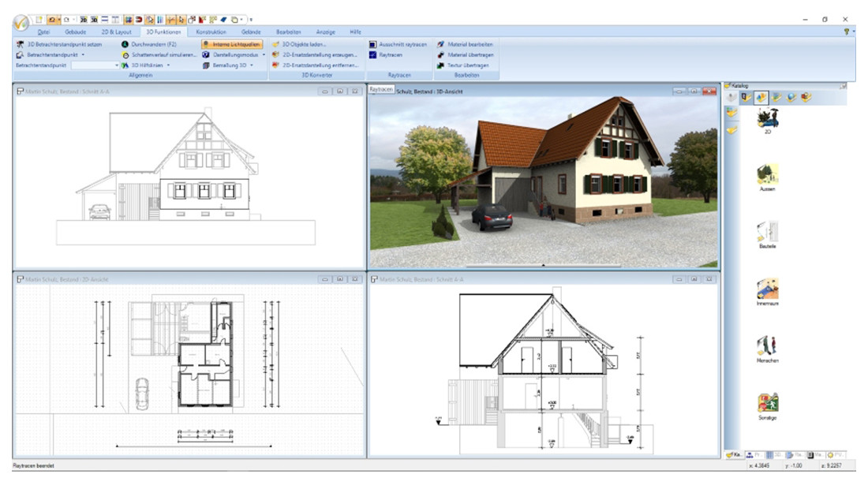
Task: Click the new document icon in quick access toolbar
Action: click(x=39, y=20)
